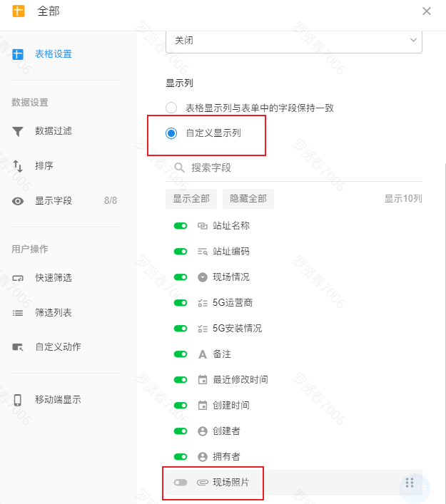Turn off the 站址名称 column toggle
Viewport: 446px width, 504px height.
click(x=181, y=226)
